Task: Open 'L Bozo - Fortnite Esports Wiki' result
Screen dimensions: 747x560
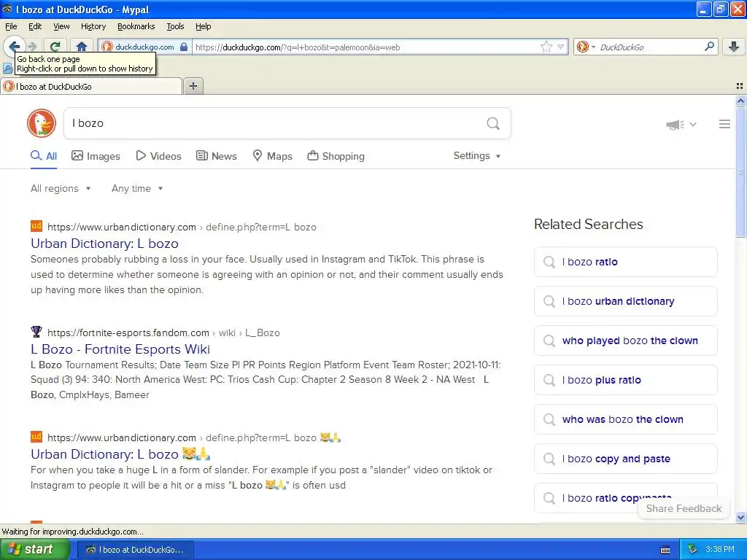Action: click(x=120, y=349)
